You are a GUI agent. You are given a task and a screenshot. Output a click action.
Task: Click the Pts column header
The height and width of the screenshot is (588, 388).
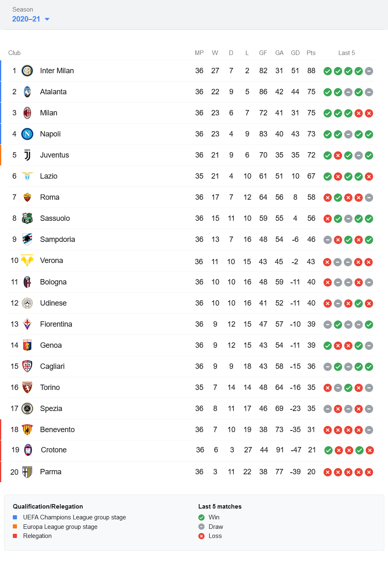311,53
